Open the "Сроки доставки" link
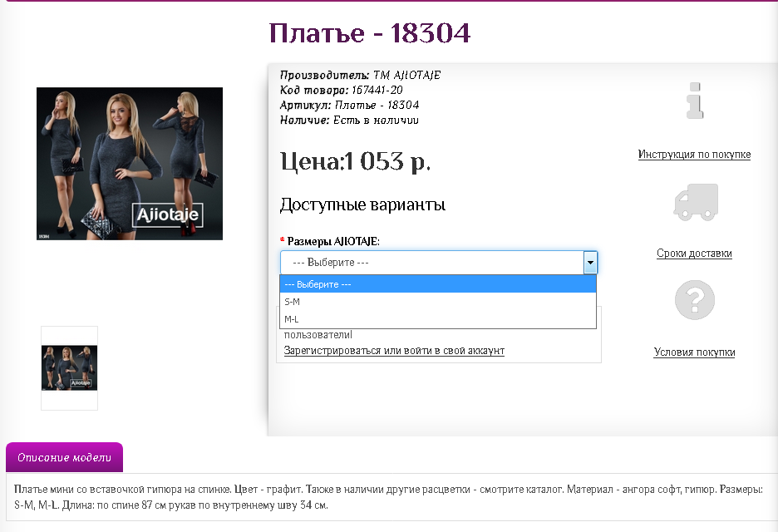778x532 pixels. (x=694, y=253)
